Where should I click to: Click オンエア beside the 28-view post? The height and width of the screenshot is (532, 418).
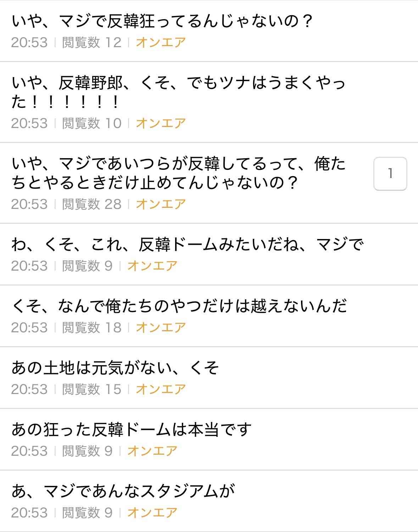[161, 204]
